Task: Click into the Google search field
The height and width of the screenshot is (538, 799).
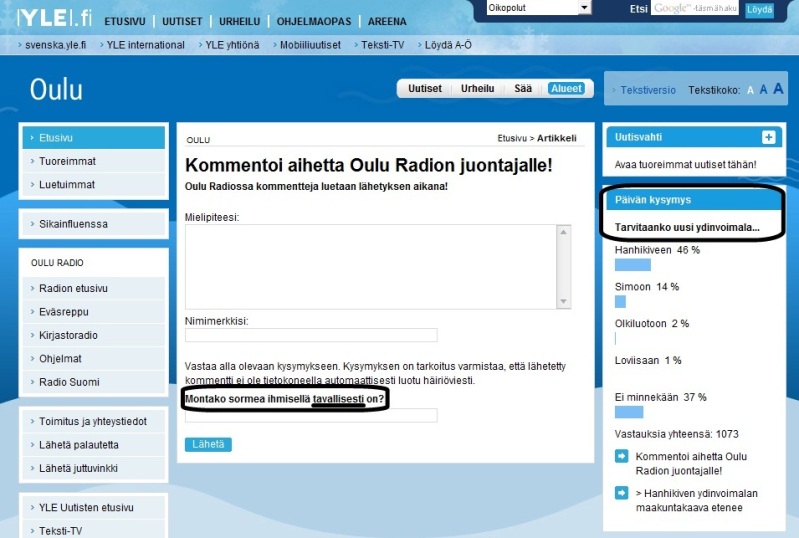Action: [695, 8]
